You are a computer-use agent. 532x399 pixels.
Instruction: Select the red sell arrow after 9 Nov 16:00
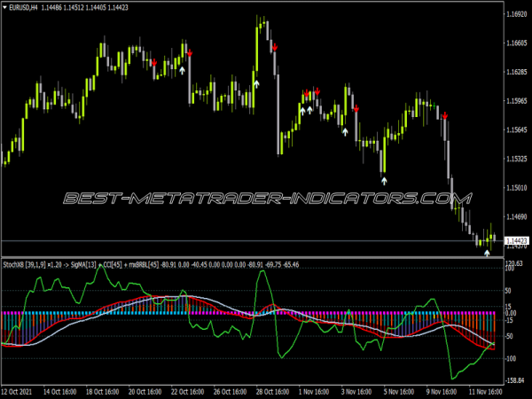click(445, 116)
